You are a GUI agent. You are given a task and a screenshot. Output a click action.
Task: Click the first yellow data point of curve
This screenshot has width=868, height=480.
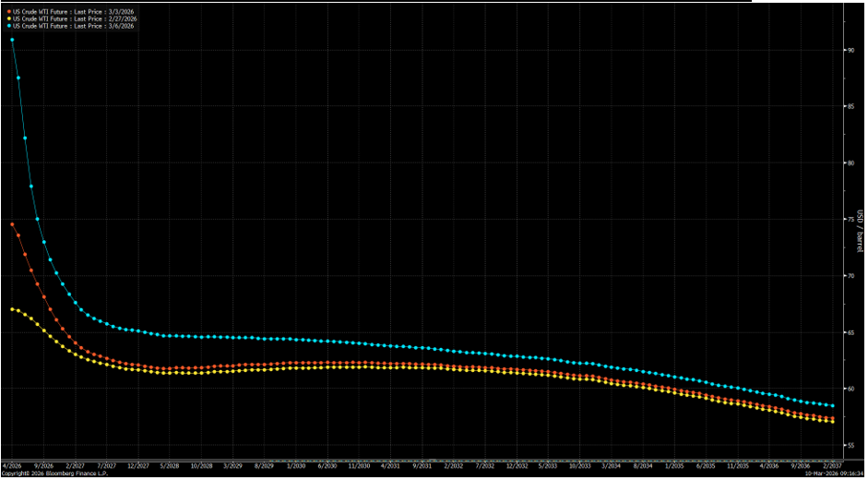coord(12,309)
